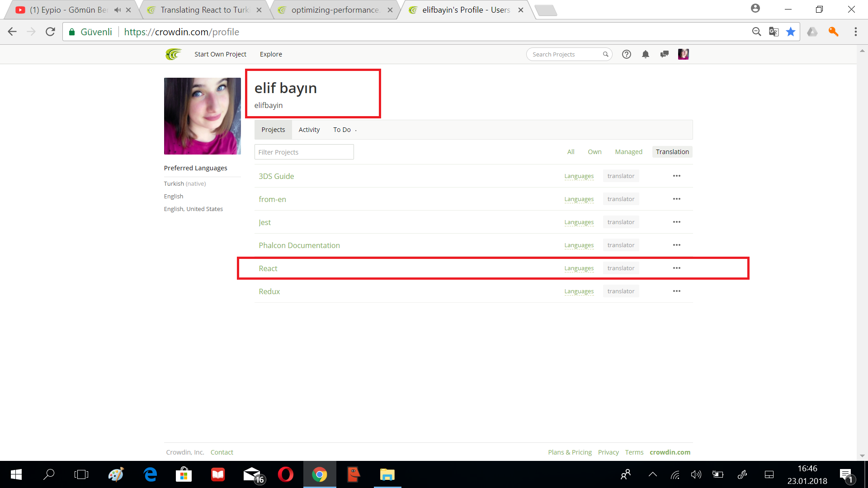Open more options for 3DS Guide

[x=677, y=176]
